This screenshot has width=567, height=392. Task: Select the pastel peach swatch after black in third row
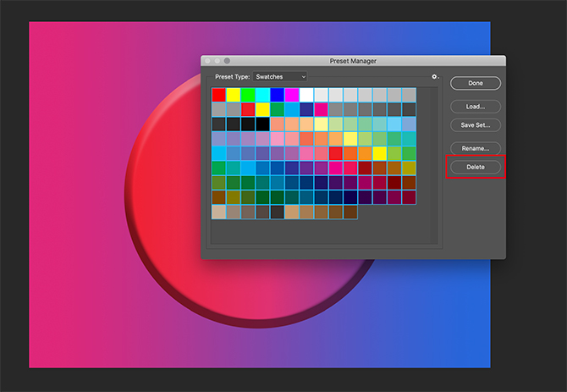coord(278,124)
